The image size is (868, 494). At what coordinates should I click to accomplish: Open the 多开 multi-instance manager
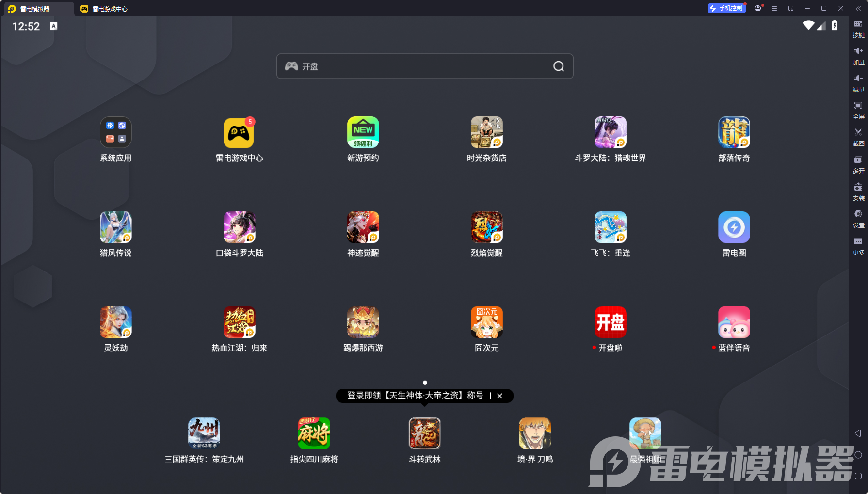858,164
